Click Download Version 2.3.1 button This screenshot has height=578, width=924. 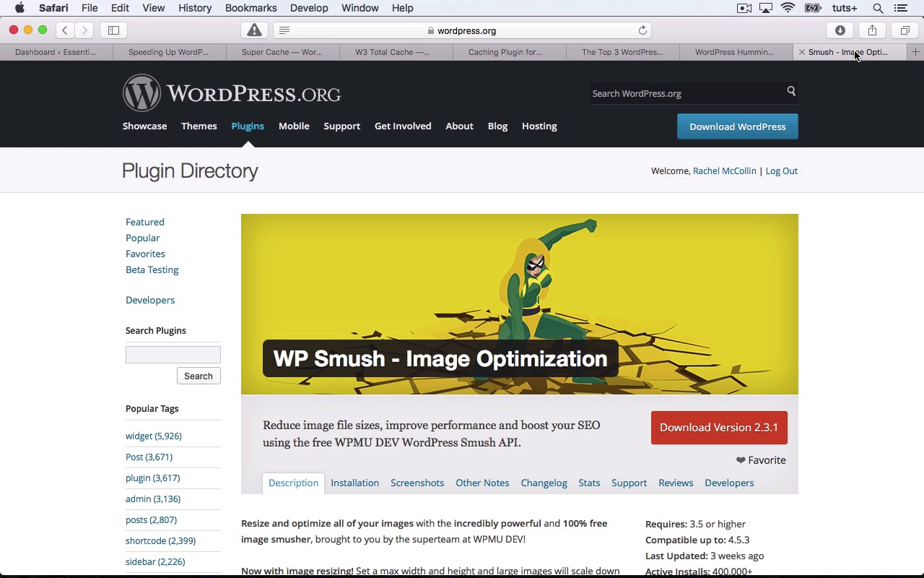(x=719, y=428)
